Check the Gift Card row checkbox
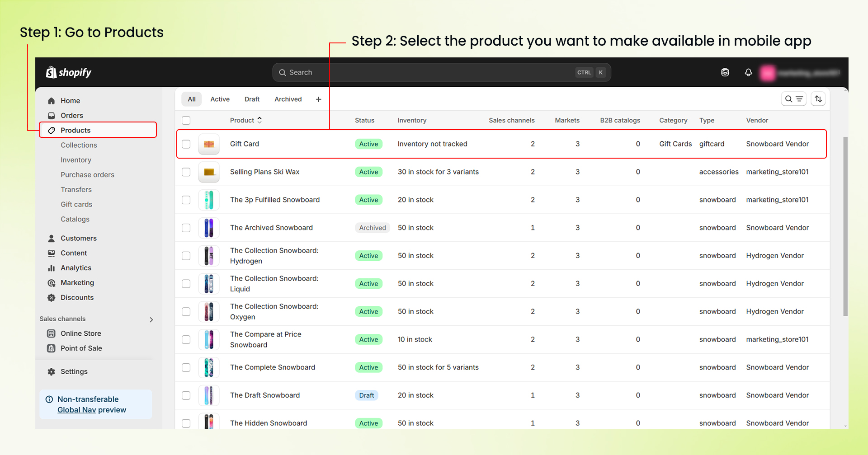Image resolution: width=868 pixels, height=455 pixels. (186, 144)
